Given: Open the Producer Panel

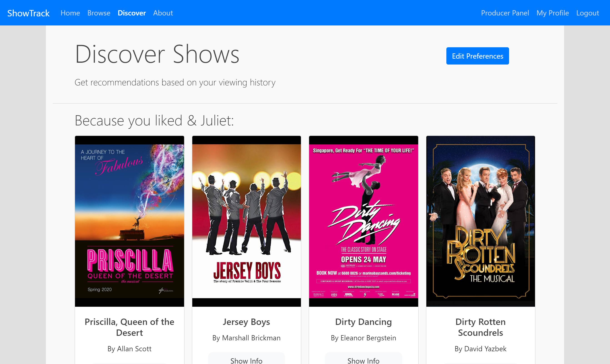Looking at the screenshot, I should coord(505,13).
